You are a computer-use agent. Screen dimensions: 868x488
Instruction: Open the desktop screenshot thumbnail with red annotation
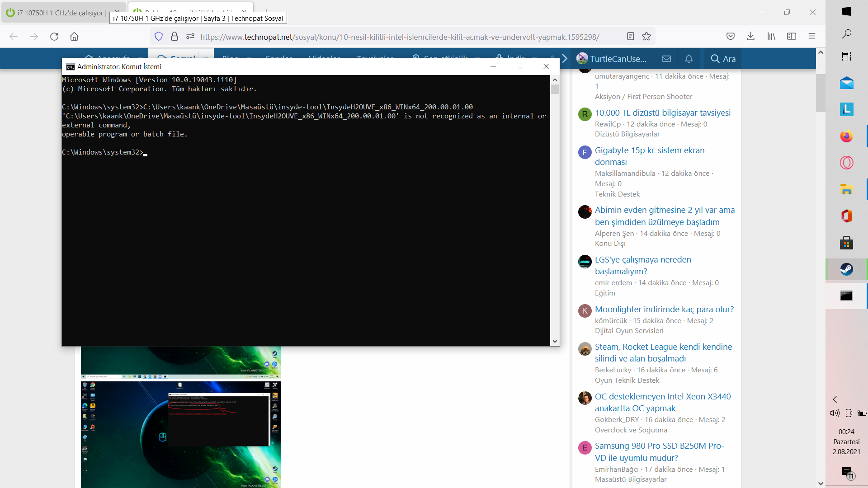[x=181, y=434]
